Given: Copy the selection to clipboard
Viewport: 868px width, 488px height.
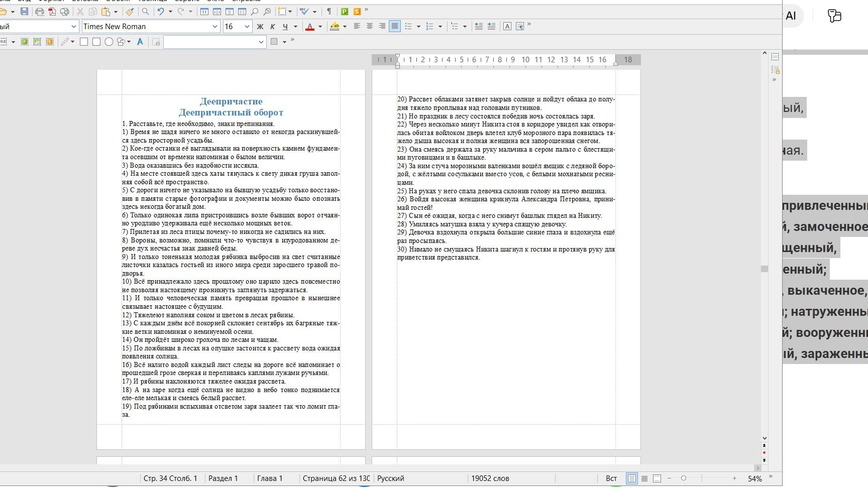Looking at the screenshot, I should (x=93, y=11).
